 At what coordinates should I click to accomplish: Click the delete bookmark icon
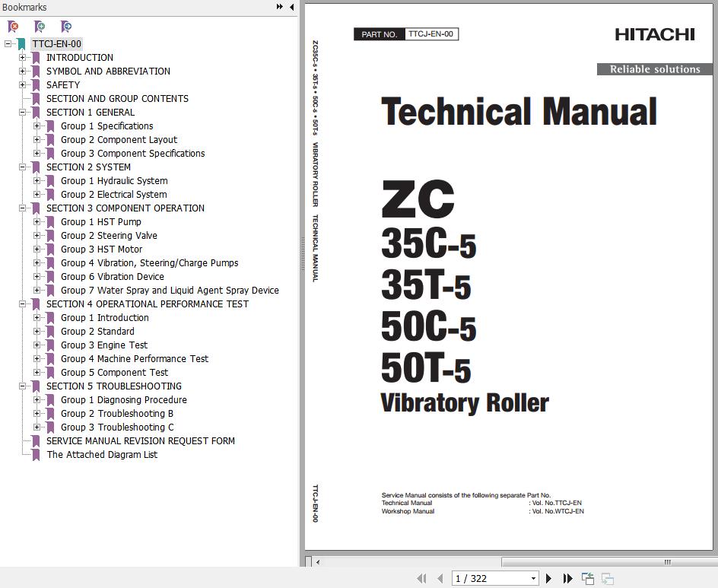tap(13, 27)
